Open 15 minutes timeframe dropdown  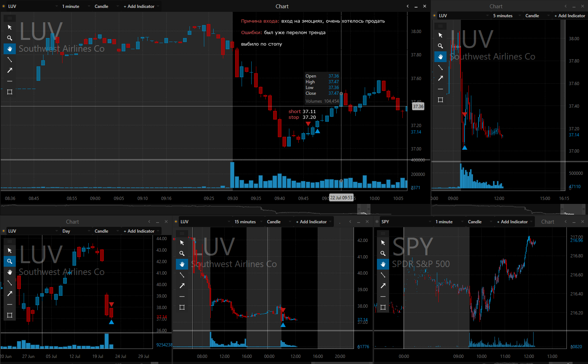coord(248,222)
